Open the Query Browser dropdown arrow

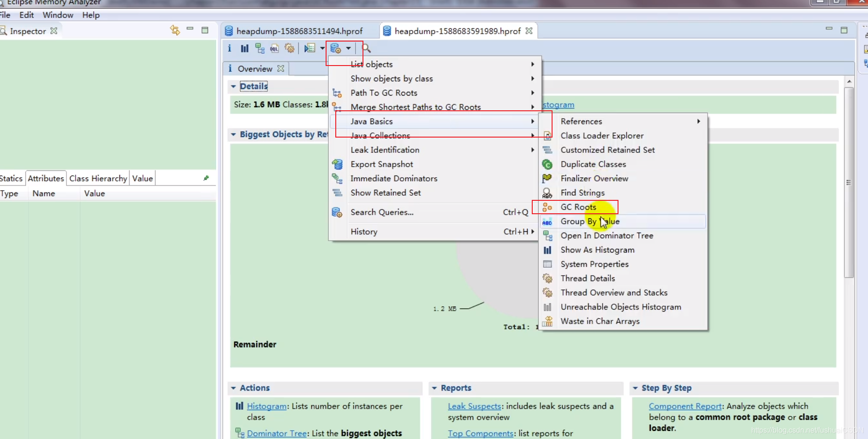[x=349, y=48]
